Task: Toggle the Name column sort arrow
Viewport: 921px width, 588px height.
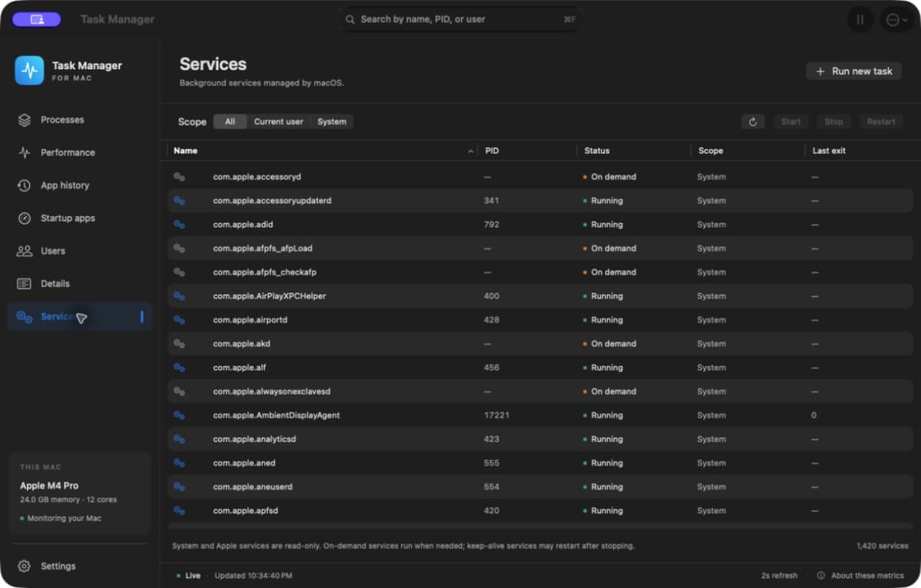Action: [x=470, y=152]
